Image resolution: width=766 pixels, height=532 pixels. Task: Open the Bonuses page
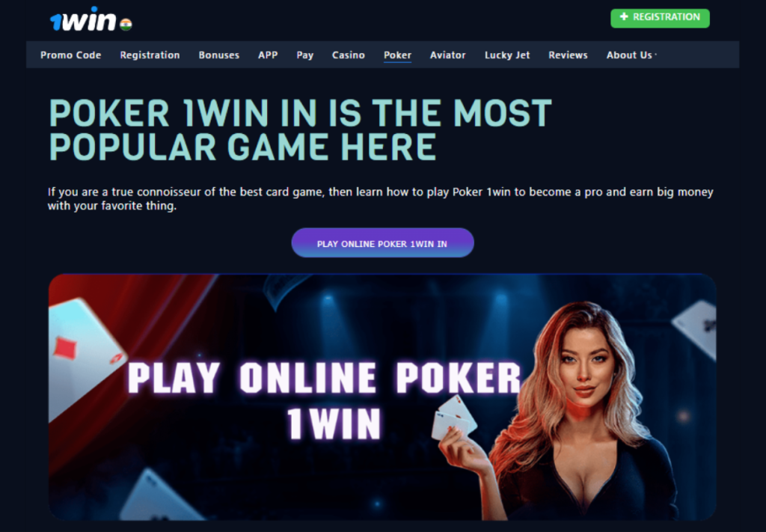tap(219, 55)
